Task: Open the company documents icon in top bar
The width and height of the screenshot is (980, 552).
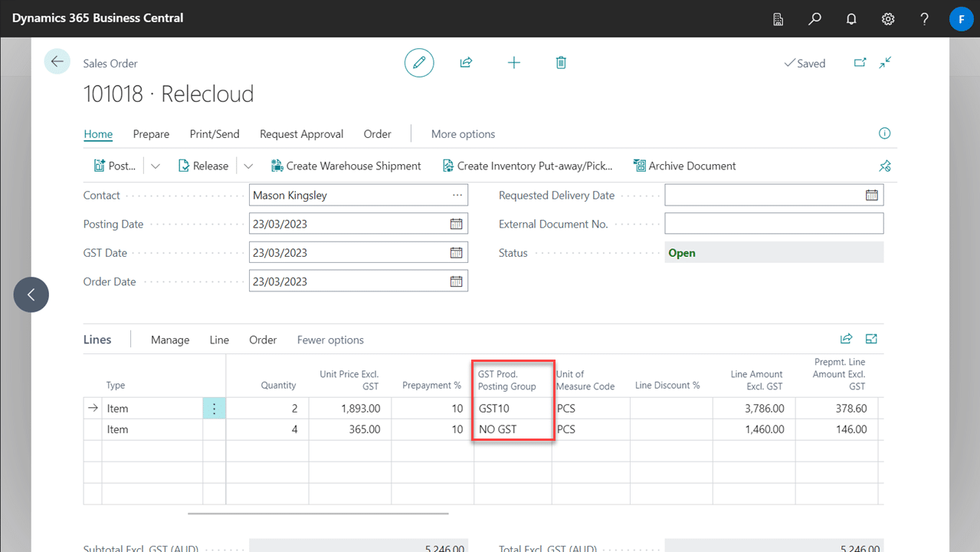Action: tap(778, 18)
